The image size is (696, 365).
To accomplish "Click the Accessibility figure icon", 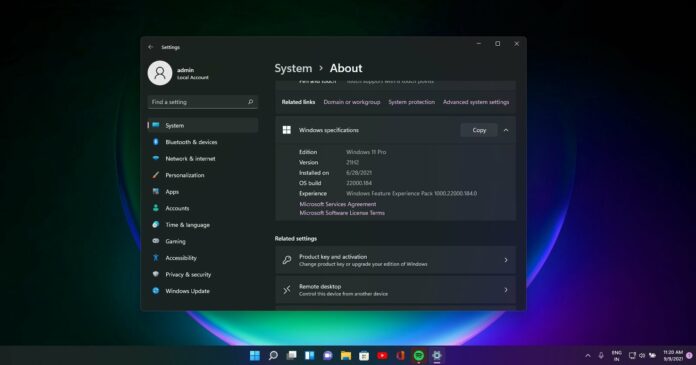I will (155, 258).
